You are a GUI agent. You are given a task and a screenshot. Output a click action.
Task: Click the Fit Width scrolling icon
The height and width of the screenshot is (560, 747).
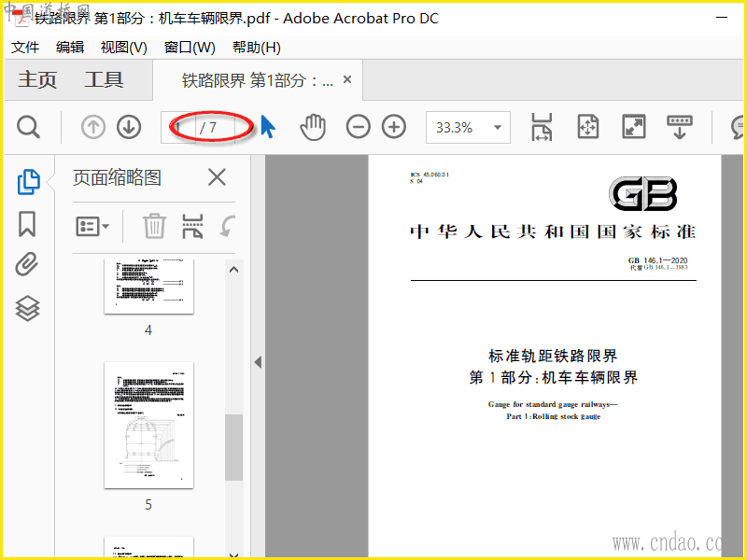point(542,127)
